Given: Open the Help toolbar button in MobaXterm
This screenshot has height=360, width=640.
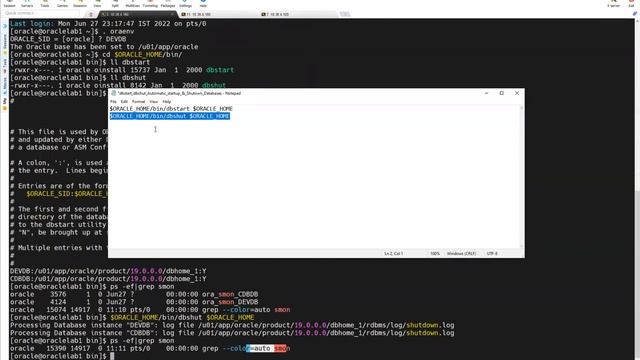Looking at the screenshot, I should (x=203, y=4).
